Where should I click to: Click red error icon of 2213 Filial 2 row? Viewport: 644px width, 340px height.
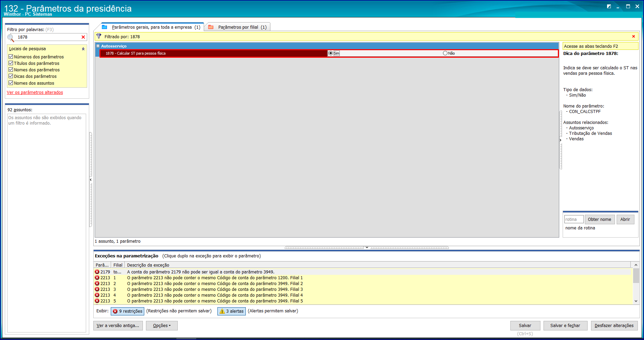97,283
